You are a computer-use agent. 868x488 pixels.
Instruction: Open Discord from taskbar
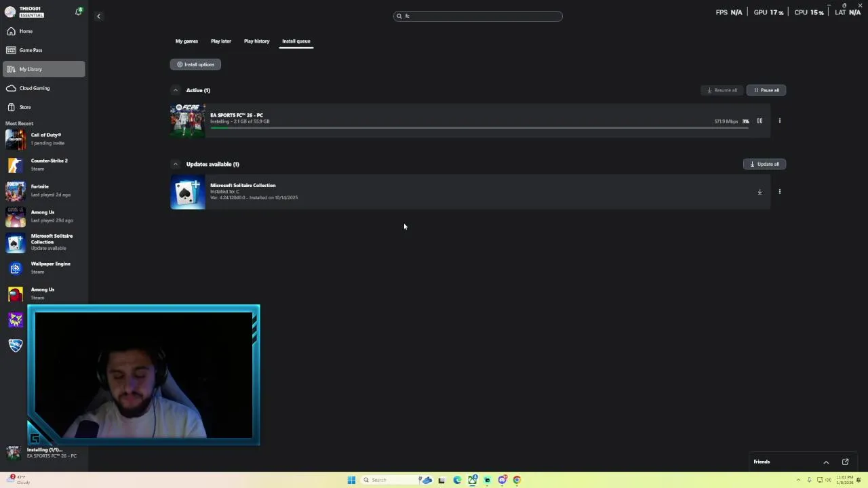point(502,480)
